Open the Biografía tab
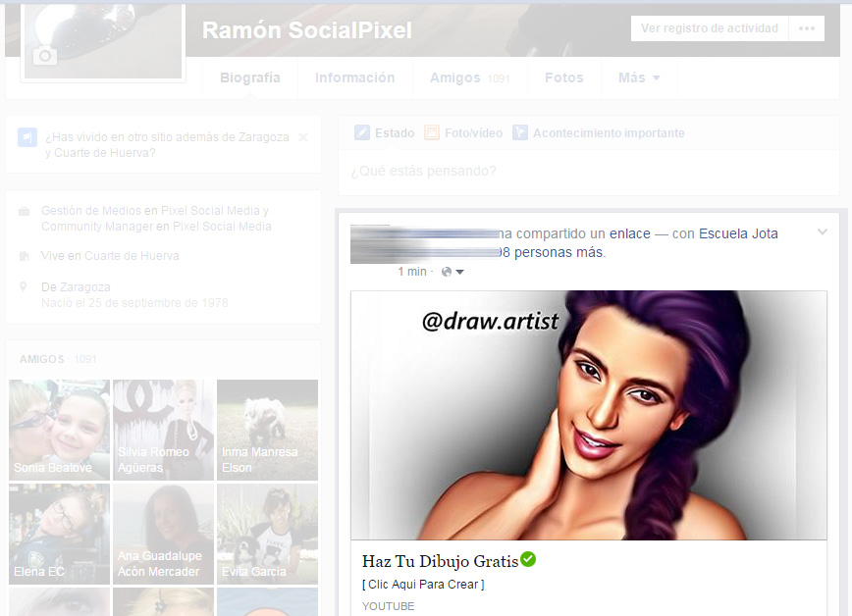Image resolution: width=852 pixels, height=616 pixels. 250,77
